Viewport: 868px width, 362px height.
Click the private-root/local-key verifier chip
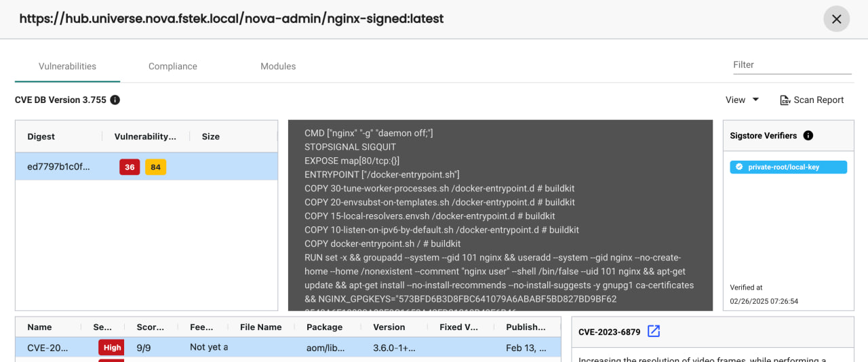[x=788, y=167]
